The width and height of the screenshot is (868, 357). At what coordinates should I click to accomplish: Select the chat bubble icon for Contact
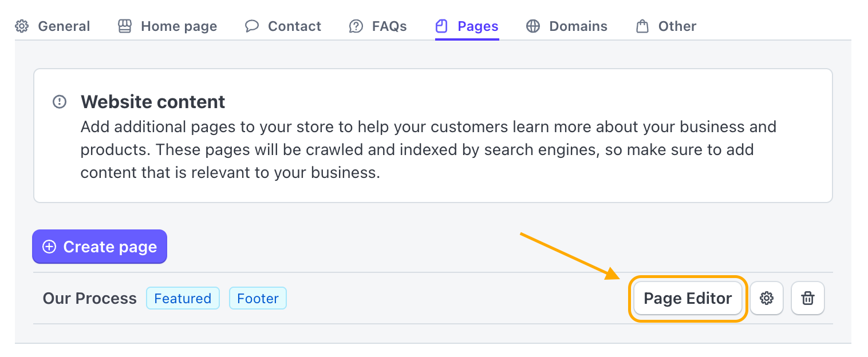point(252,26)
